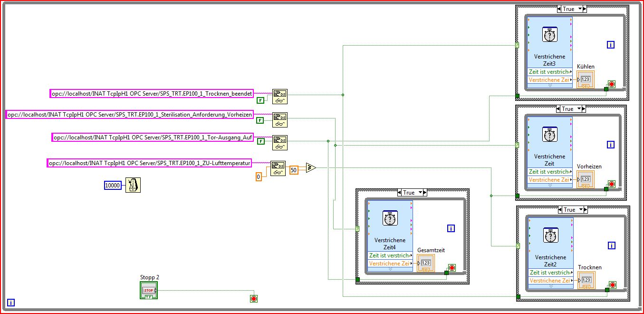This screenshot has height=314, width=644.
Task: Go to next case in Kühlen structure
Action: click(585, 9)
